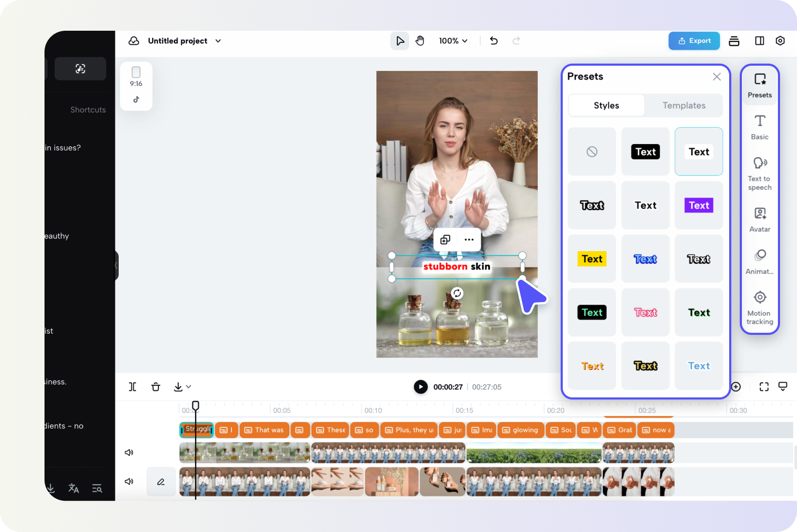Open project settings hexagon icon
Screen dimensions: 797x532
[780, 41]
